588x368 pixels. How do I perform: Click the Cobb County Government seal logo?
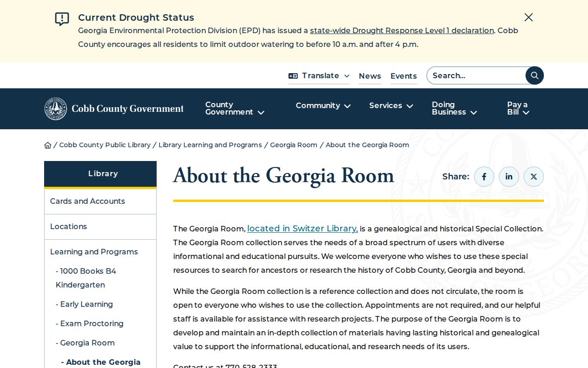tap(56, 109)
